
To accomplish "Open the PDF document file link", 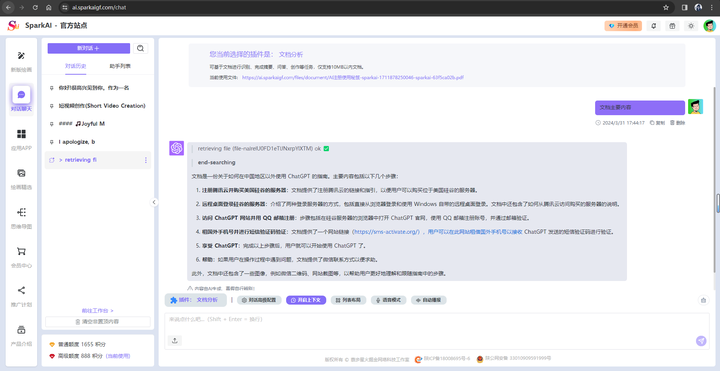I will point(353,78).
